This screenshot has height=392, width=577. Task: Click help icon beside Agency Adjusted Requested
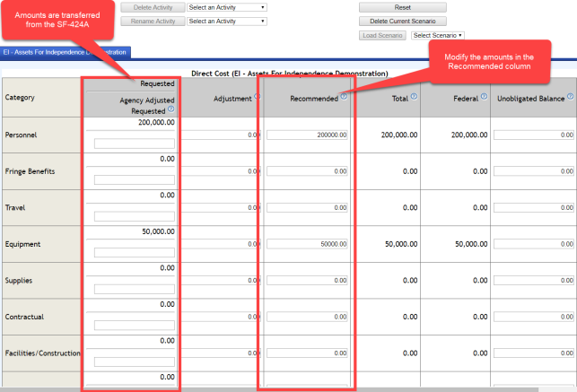pos(170,109)
